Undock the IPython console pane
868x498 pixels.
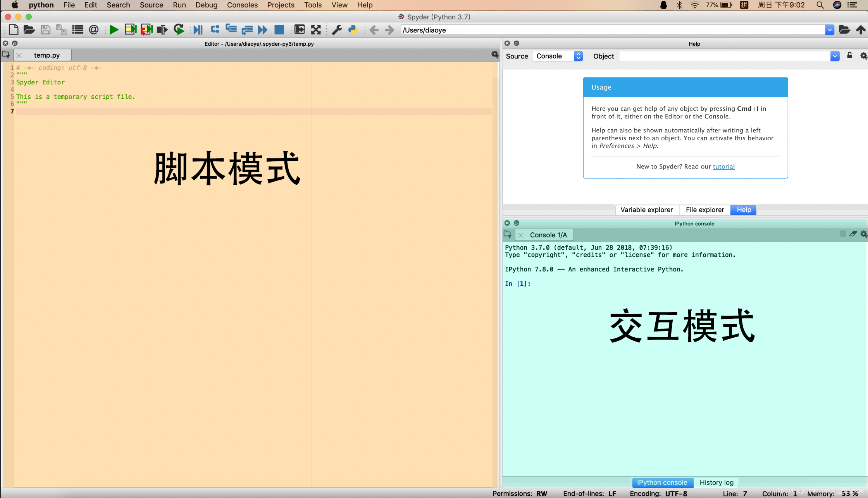517,223
